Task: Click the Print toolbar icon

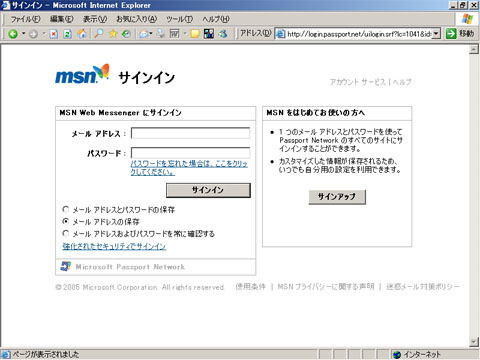Action: coord(161,33)
